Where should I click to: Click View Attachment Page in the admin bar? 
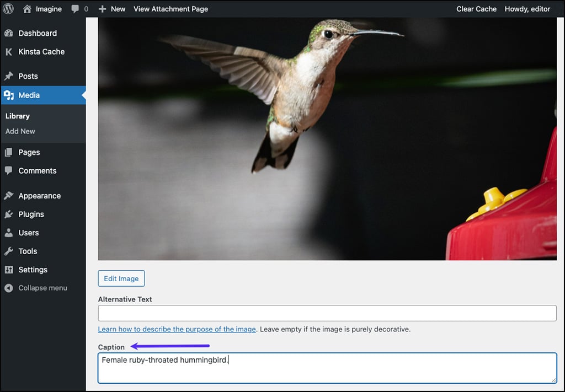point(170,9)
